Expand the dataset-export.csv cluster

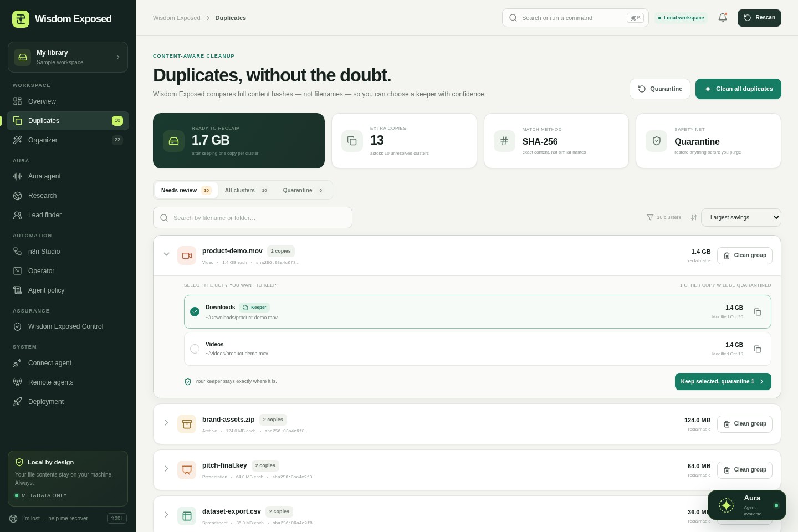tap(166, 515)
